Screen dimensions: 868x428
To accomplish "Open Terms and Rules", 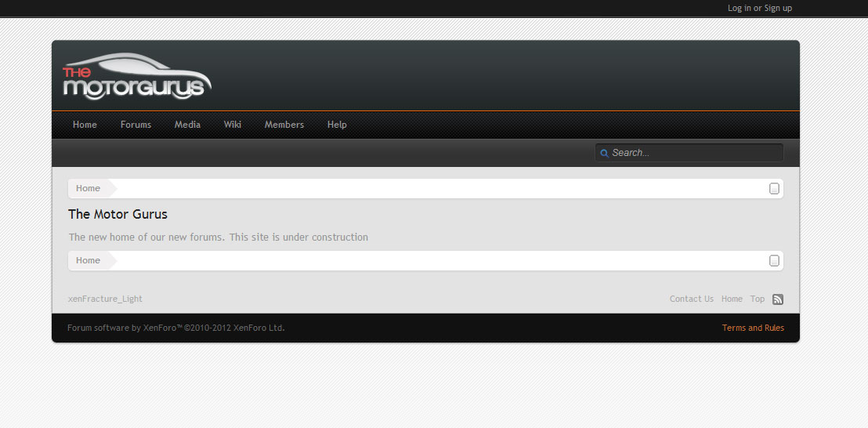I will (753, 328).
